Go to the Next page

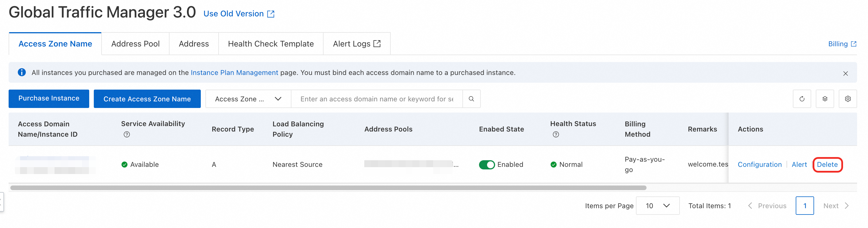tap(835, 206)
